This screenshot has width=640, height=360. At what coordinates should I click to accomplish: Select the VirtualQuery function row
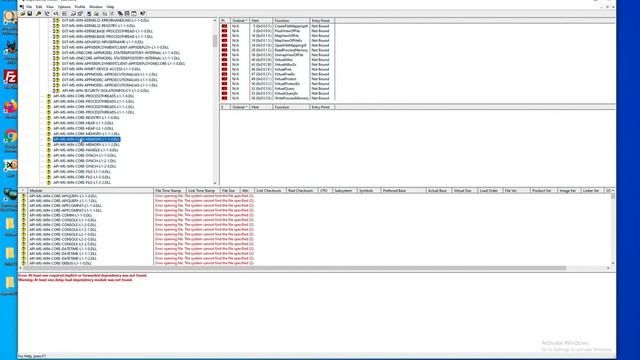277,89
